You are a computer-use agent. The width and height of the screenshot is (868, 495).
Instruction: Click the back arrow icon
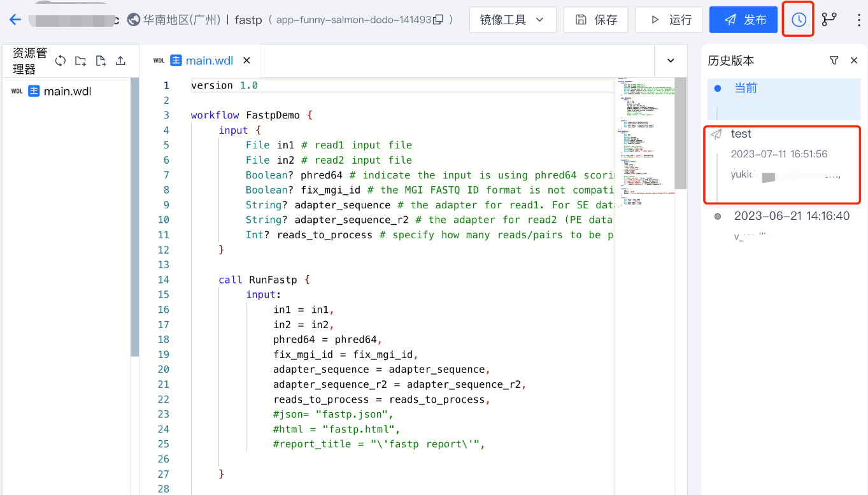tap(15, 20)
